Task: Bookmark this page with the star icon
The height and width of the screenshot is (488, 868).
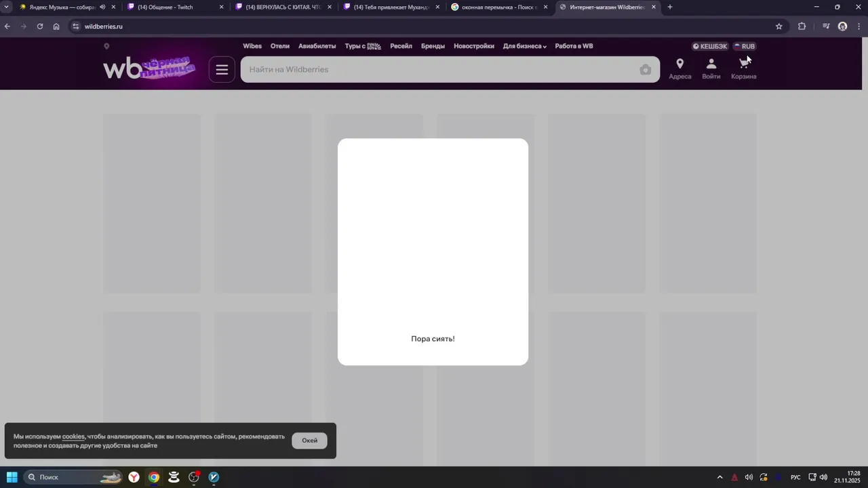Action: [x=779, y=26]
